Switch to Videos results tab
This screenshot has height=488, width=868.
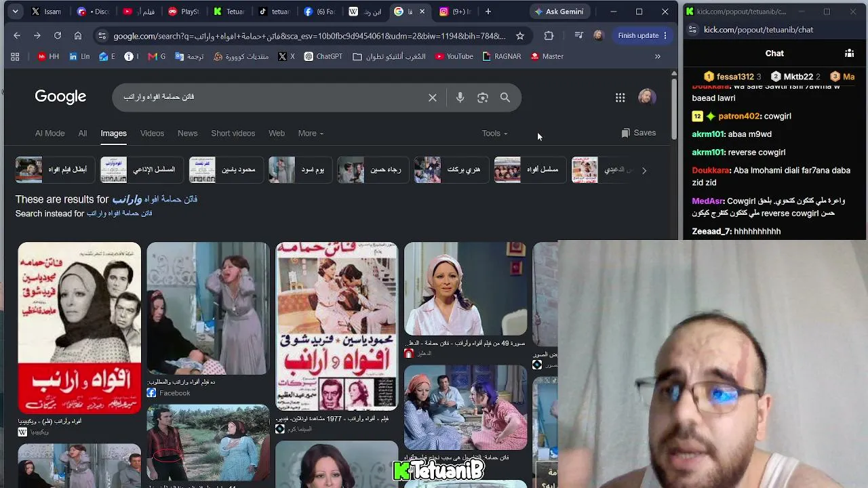tap(152, 133)
